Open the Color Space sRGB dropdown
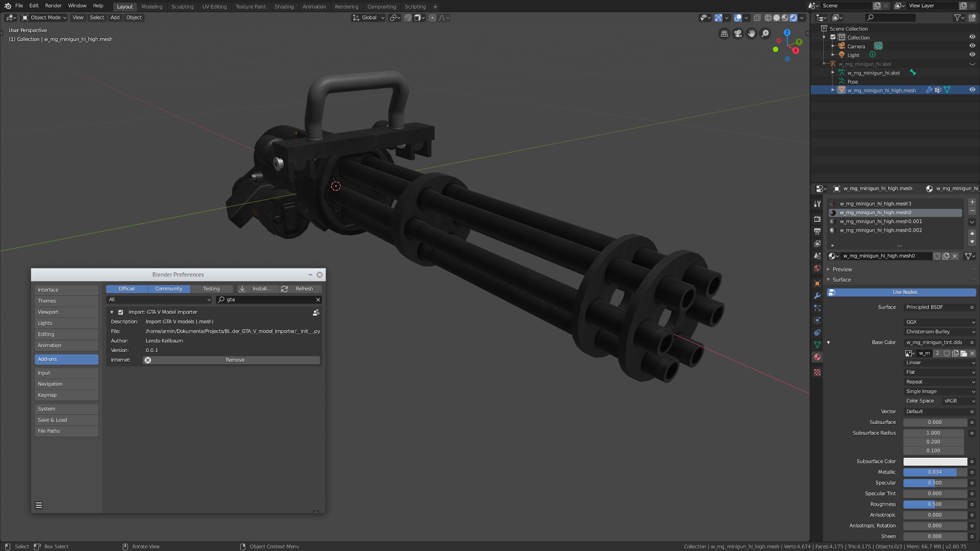The width and height of the screenshot is (980, 551). click(958, 401)
